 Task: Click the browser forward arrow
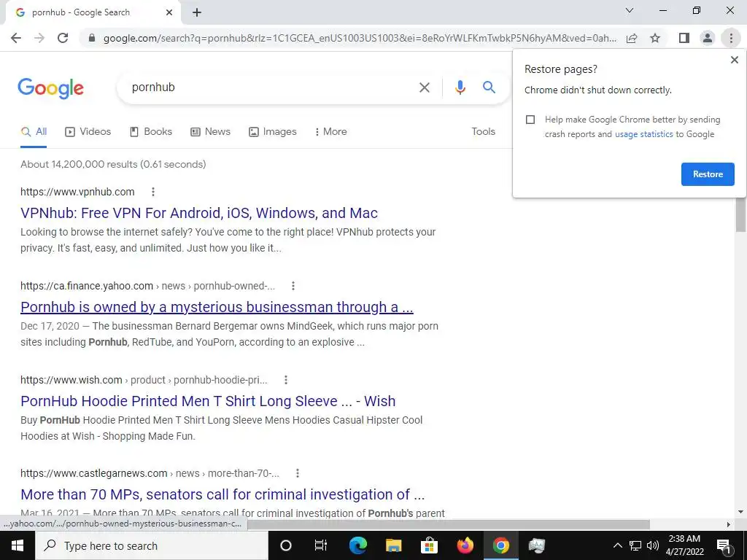coord(39,38)
